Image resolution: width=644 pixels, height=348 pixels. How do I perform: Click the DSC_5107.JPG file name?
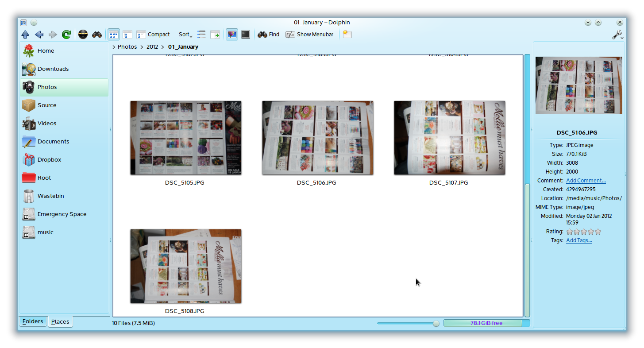(x=448, y=183)
